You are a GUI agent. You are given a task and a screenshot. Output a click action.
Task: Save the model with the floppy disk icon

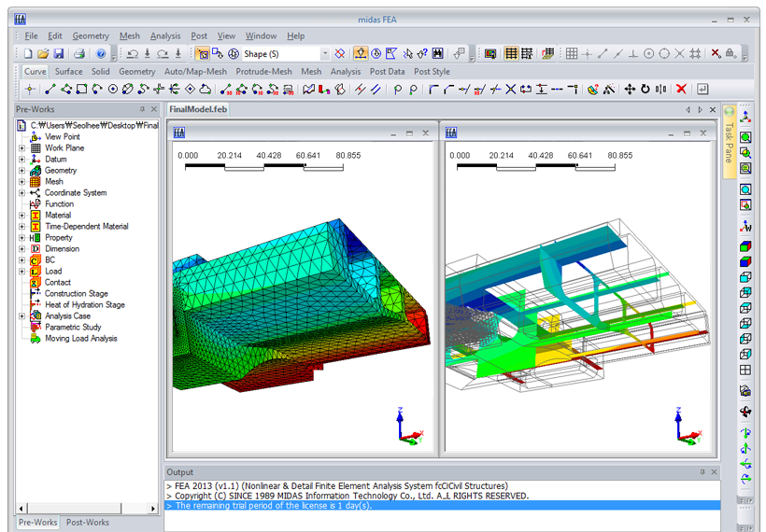pos(59,54)
